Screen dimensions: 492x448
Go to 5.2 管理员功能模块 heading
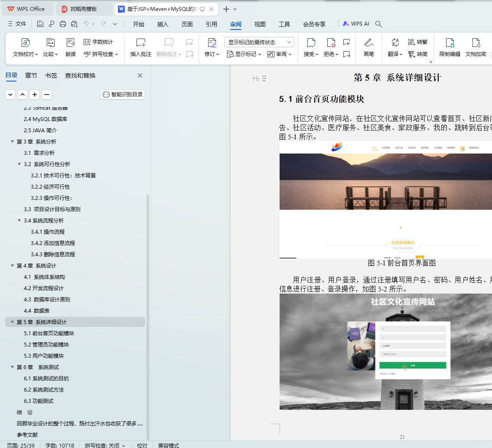pyautogui.click(x=46, y=344)
